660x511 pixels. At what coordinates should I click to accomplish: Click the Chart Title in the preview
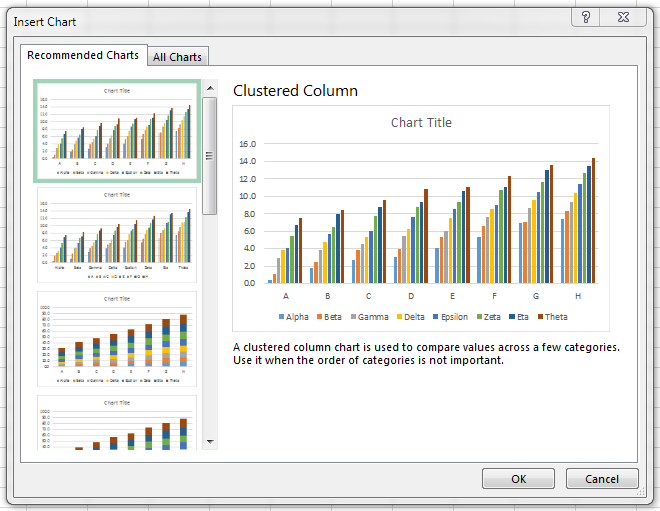[x=421, y=122]
